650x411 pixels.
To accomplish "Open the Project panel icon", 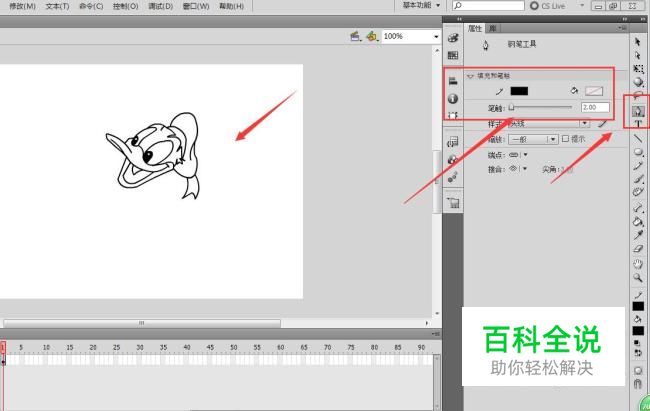I will pos(453,203).
